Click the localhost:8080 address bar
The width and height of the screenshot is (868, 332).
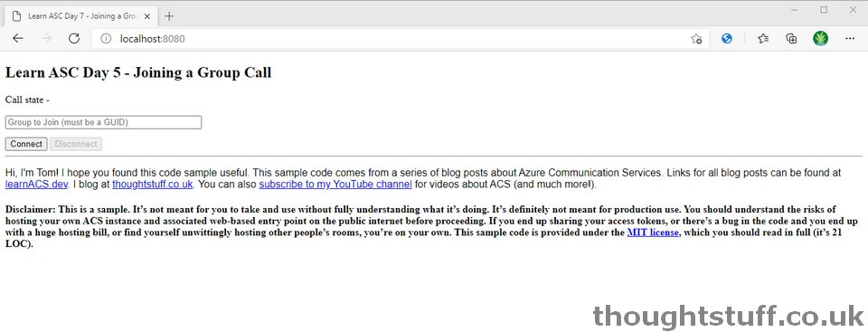pyautogui.click(x=388, y=39)
